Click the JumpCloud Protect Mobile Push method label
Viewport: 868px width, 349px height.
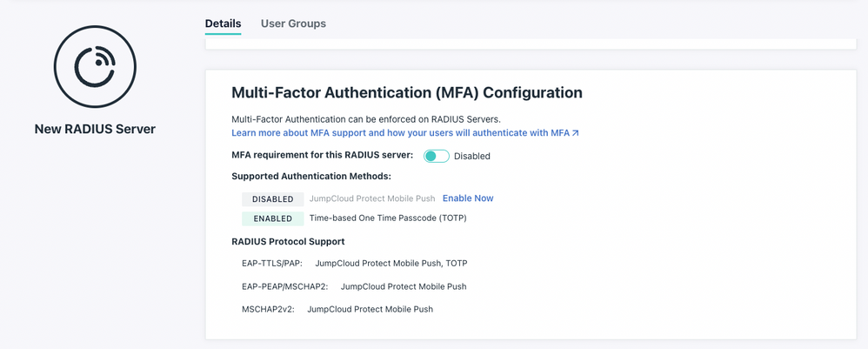point(372,198)
